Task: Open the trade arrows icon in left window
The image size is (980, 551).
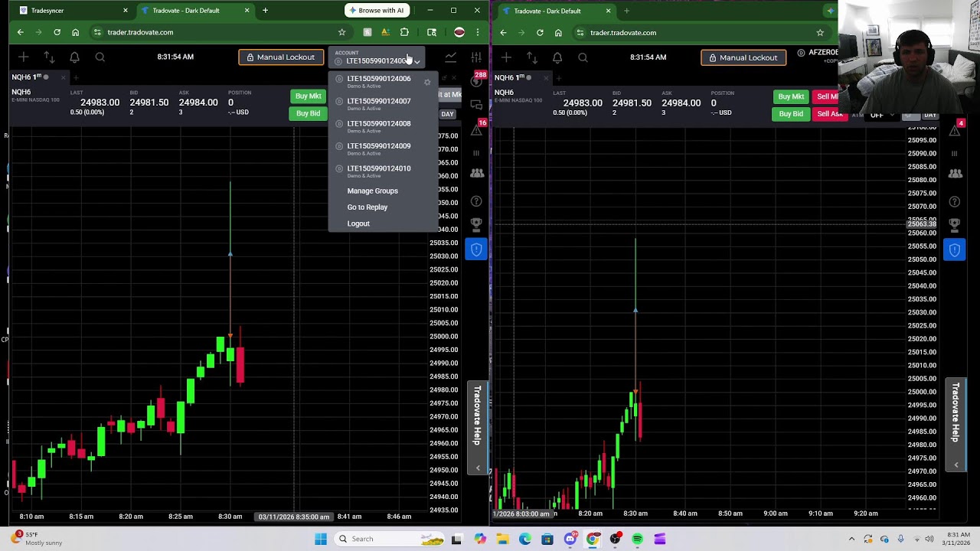Action: [x=49, y=57]
